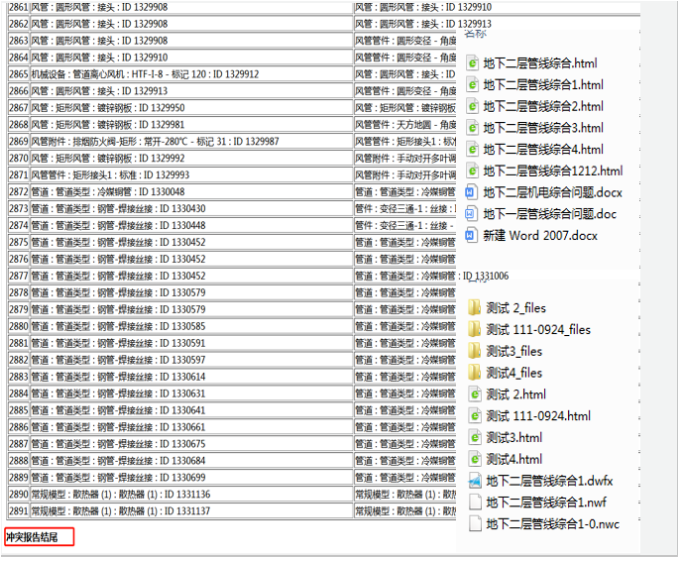
Task: Select file name 测试 111-0924.html
Action: pyautogui.click(x=538, y=416)
